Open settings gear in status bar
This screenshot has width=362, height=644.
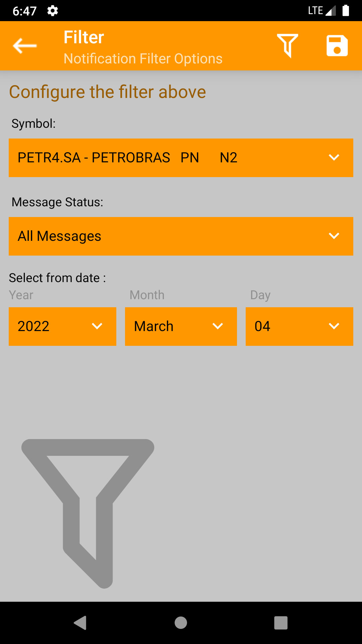pos(53,11)
